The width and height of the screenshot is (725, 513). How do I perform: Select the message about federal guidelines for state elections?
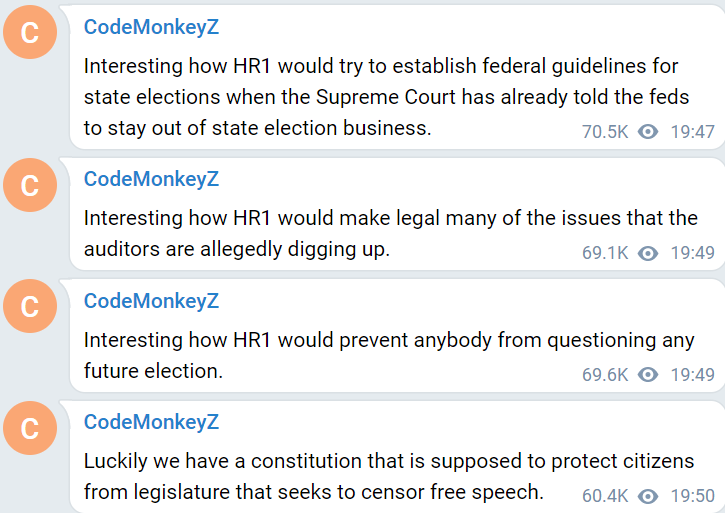coord(380,97)
